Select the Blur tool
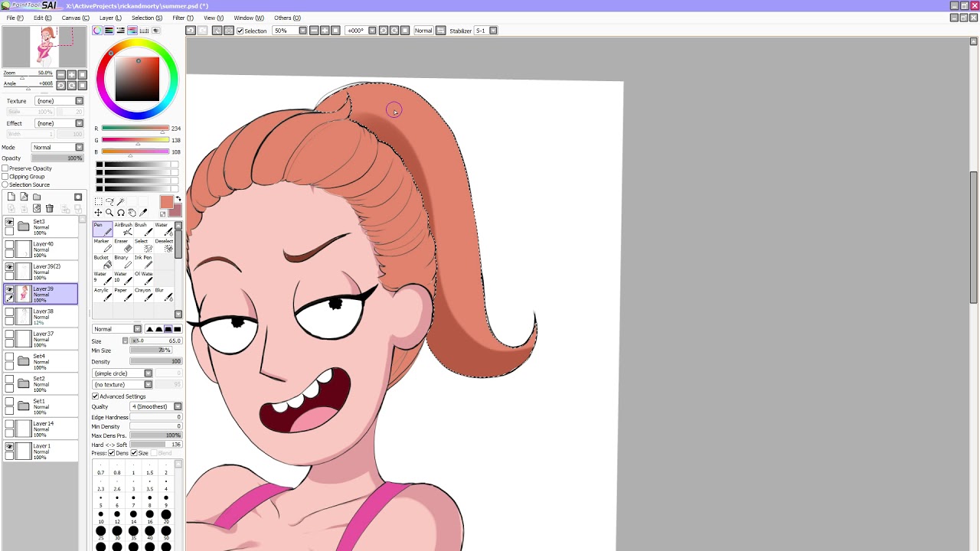Image resolution: width=980 pixels, height=551 pixels. [163, 295]
